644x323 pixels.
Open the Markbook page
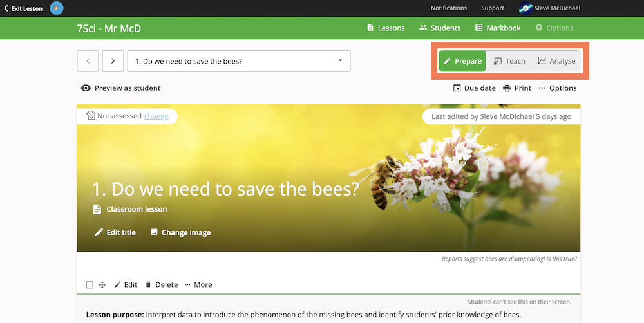point(498,28)
